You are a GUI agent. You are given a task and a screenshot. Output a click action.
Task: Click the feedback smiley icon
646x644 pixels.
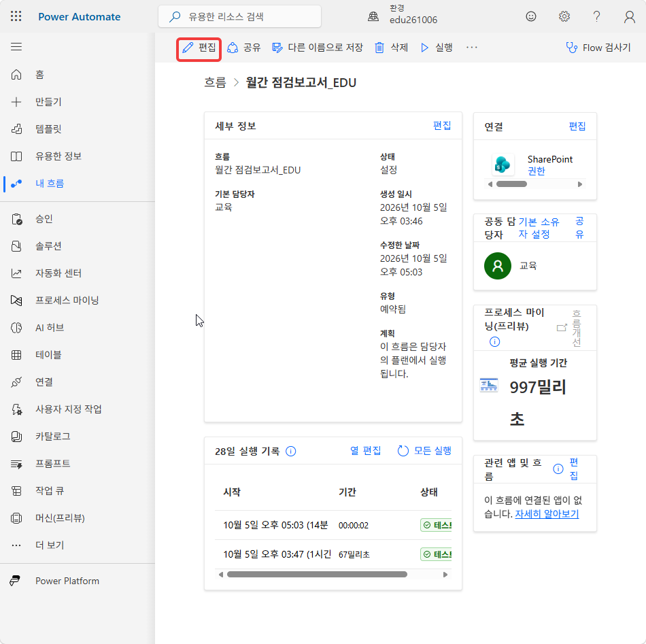coord(531,16)
